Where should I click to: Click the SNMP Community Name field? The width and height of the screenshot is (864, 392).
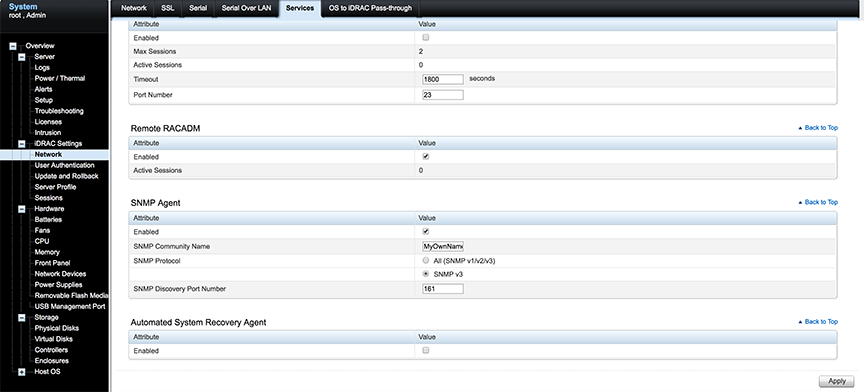pos(443,246)
